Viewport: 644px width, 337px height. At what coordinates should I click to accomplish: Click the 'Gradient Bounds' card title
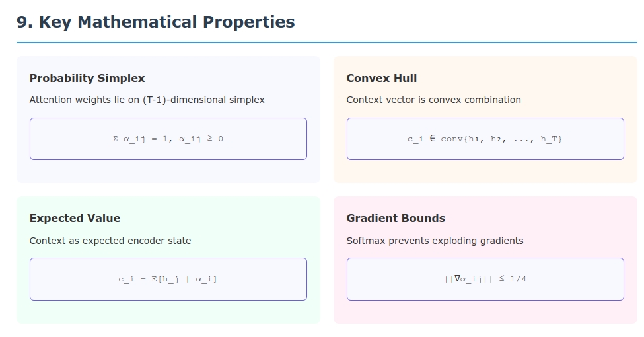tap(396, 218)
